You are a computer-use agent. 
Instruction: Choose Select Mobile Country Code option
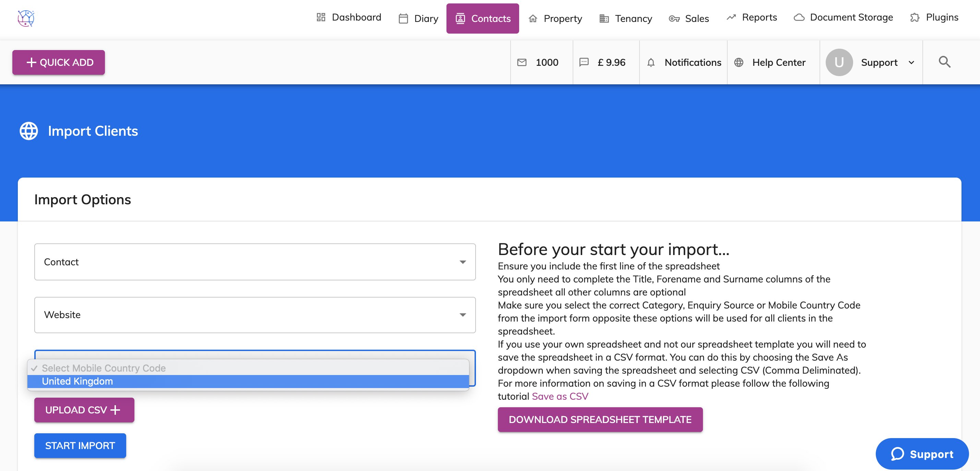click(x=247, y=368)
